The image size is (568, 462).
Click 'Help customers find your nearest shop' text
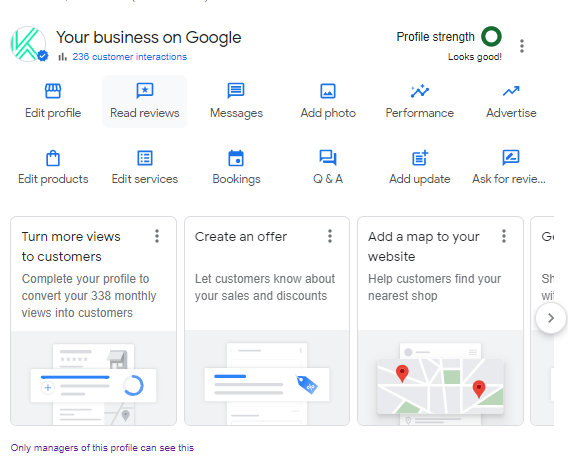point(434,287)
